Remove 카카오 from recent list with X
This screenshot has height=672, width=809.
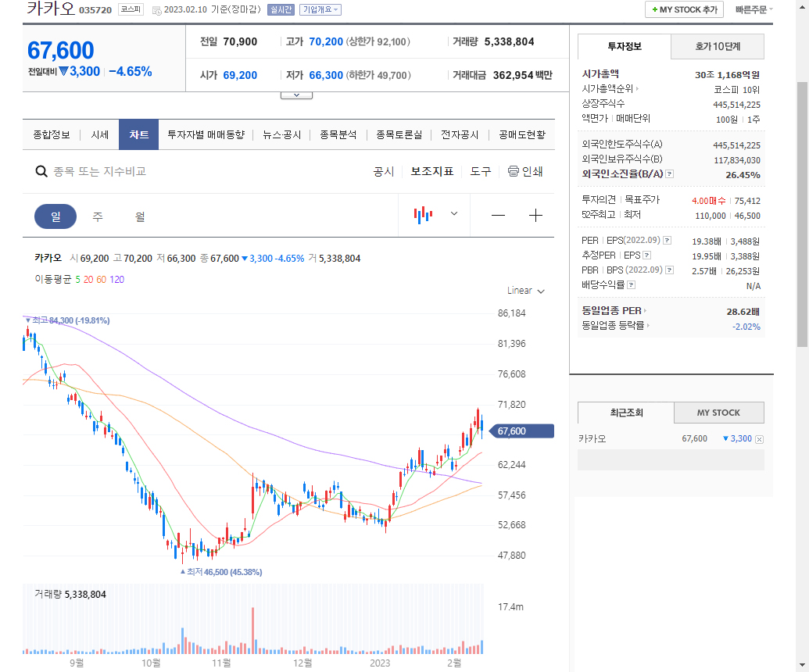point(759,439)
